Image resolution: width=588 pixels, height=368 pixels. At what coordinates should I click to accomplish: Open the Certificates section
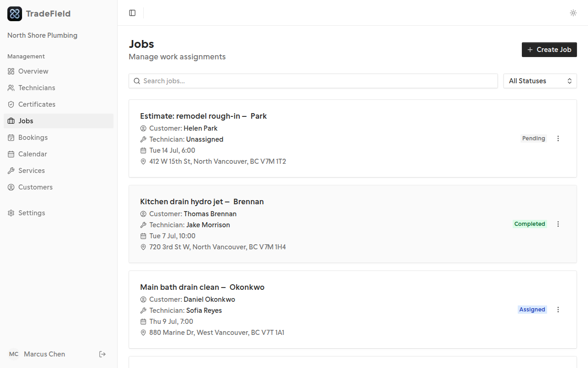58,104
